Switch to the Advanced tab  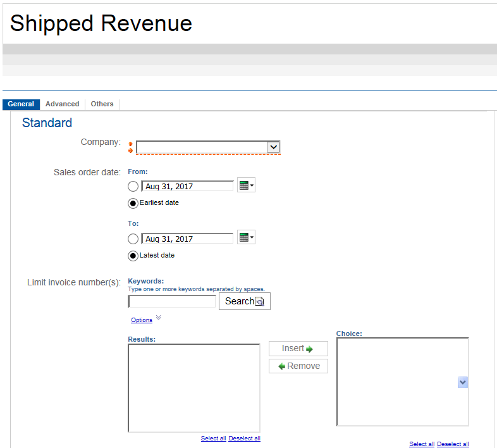click(62, 104)
